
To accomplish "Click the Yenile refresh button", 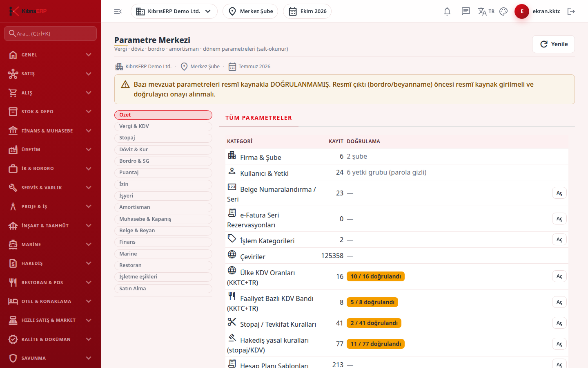I will pos(553,44).
